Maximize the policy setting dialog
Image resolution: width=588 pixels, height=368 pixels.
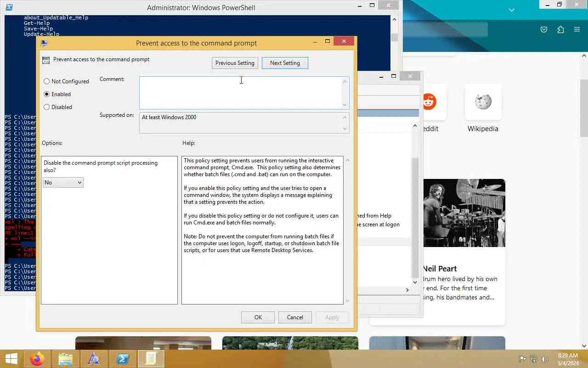click(328, 41)
